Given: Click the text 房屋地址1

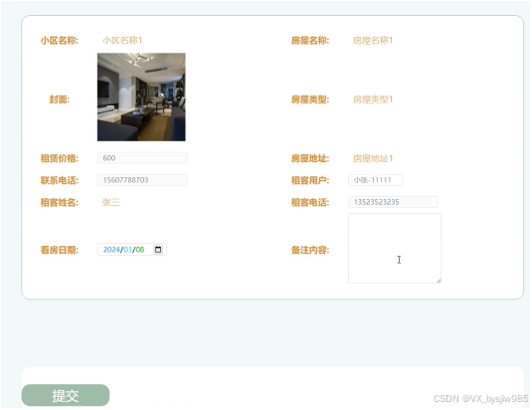Looking at the screenshot, I should pos(373,158).
